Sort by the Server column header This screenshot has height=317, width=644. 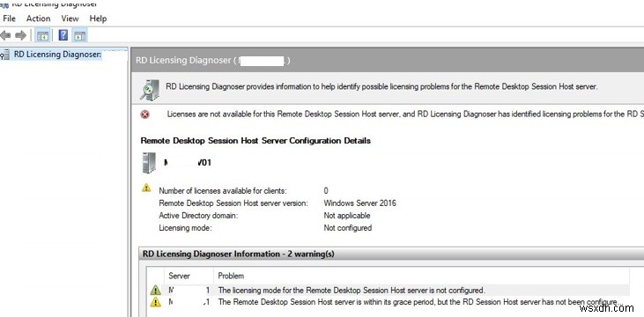point(179,276)
